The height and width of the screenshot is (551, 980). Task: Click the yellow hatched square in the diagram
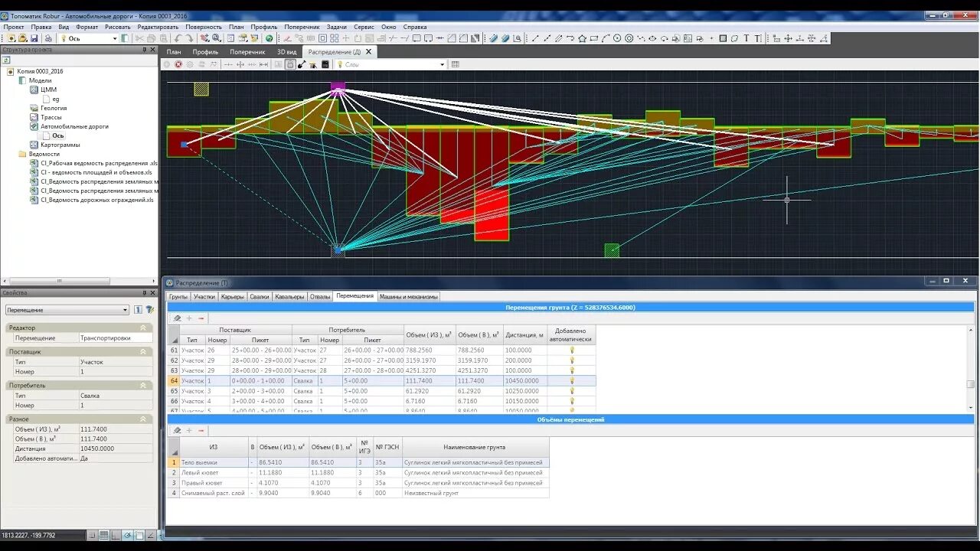pyautogui.click(x=201, y=89)
